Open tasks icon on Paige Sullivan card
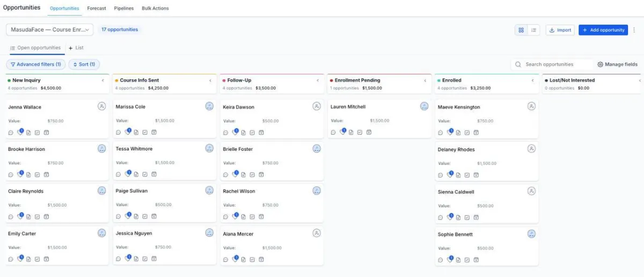 point(144,216)
